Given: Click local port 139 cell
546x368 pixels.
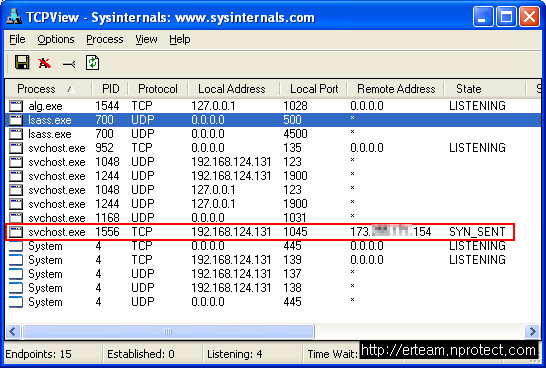Looking at the screenshot, I should click(292, 260).
